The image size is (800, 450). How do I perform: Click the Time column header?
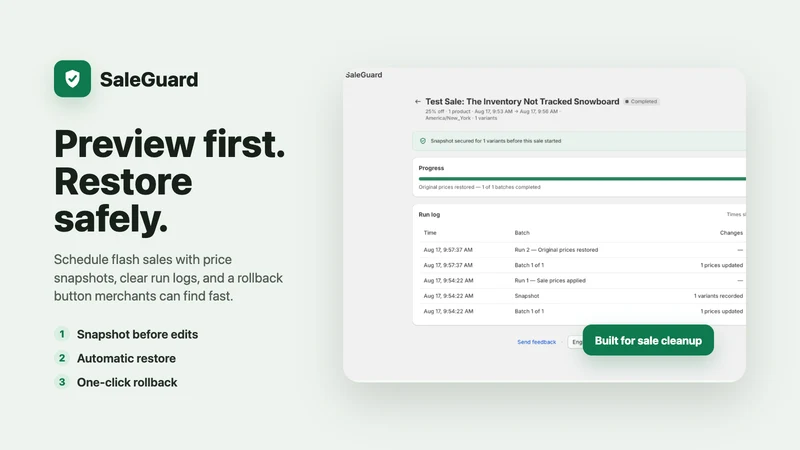point(430,233)
